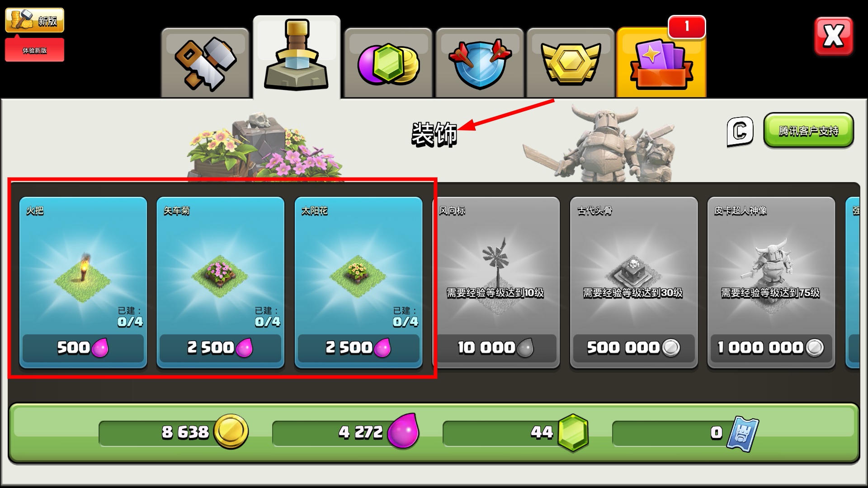Viewport: 868px width, 488px height.
Task: Click the blue ticket icon
Action: pyautogui.click(x=743, y=434)
